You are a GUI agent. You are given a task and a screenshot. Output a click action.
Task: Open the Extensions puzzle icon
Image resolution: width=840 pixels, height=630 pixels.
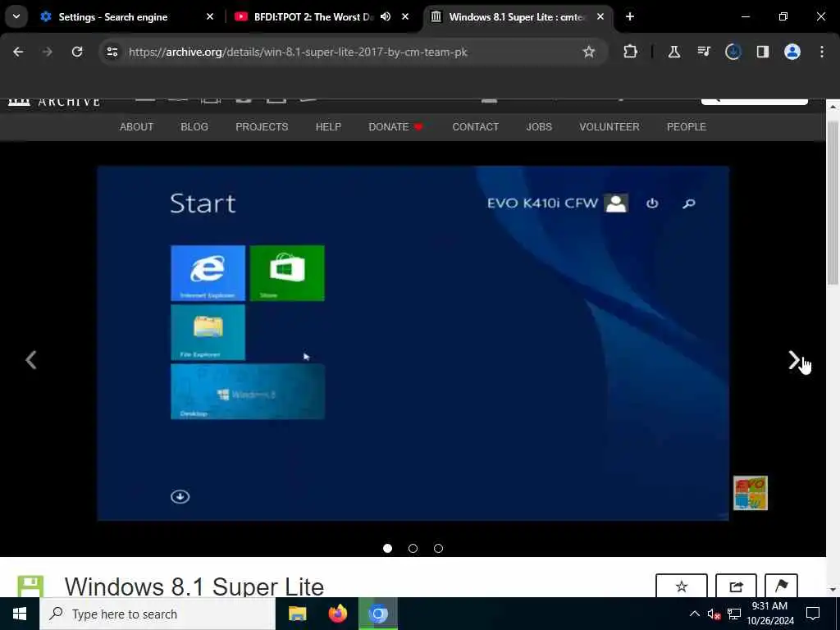(631, 52)
